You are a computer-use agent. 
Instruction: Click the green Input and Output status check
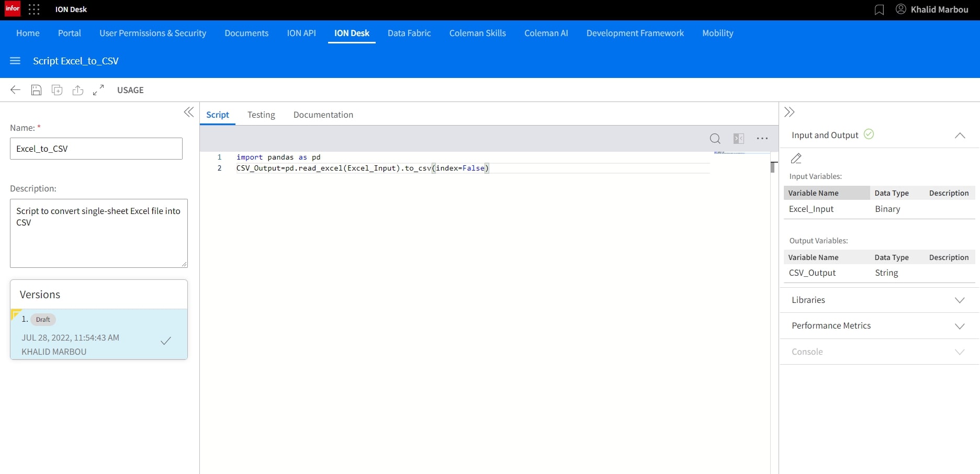coord(869,134)
